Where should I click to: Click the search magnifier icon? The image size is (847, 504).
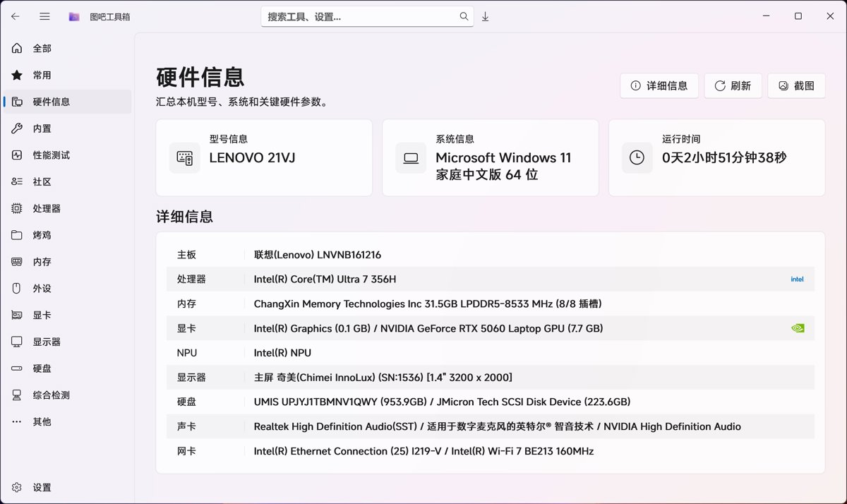tap(464, 16)
